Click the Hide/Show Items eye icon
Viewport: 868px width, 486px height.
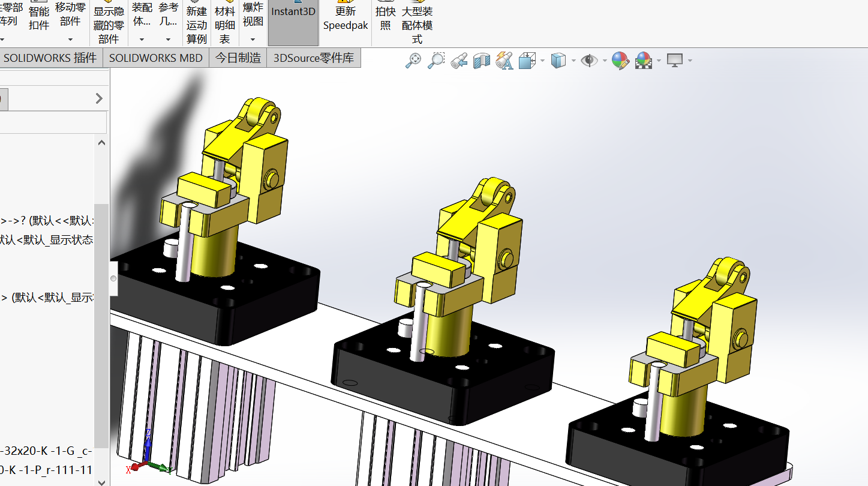(590, 61)
